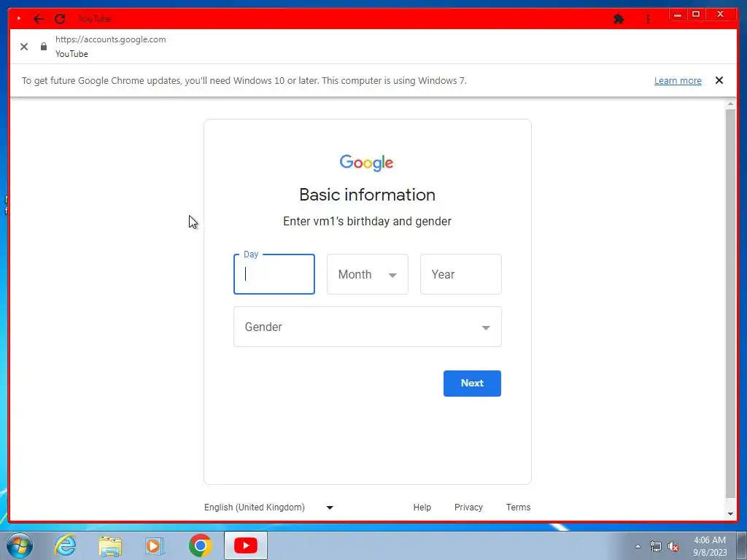Screen dimensions: 747x560
Task: Show hidden system tray icons
Action: point(638,546)
